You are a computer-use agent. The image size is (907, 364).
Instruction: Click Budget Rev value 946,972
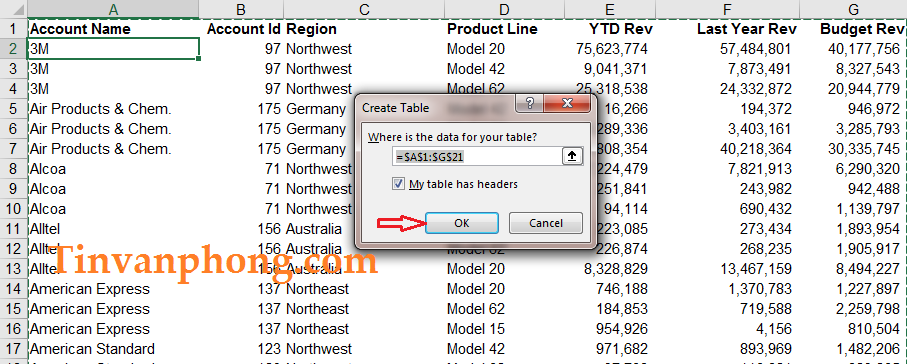tap(873, 109)
